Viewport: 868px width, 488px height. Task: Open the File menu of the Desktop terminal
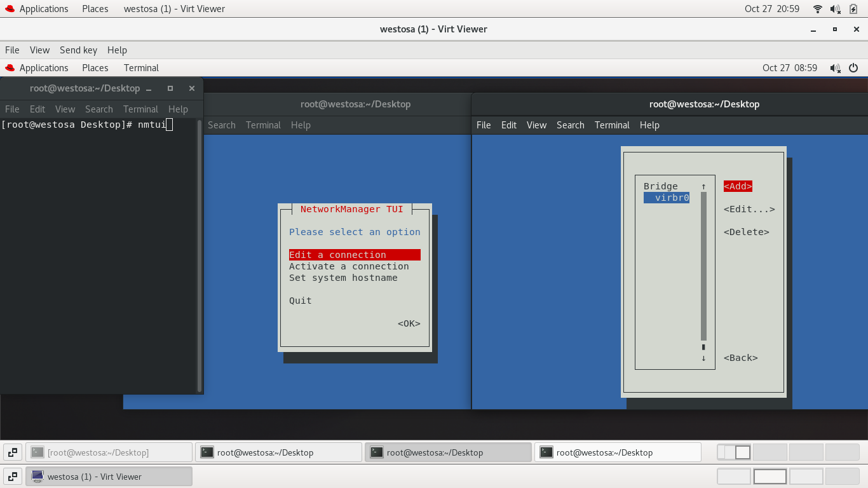point(11,109)
